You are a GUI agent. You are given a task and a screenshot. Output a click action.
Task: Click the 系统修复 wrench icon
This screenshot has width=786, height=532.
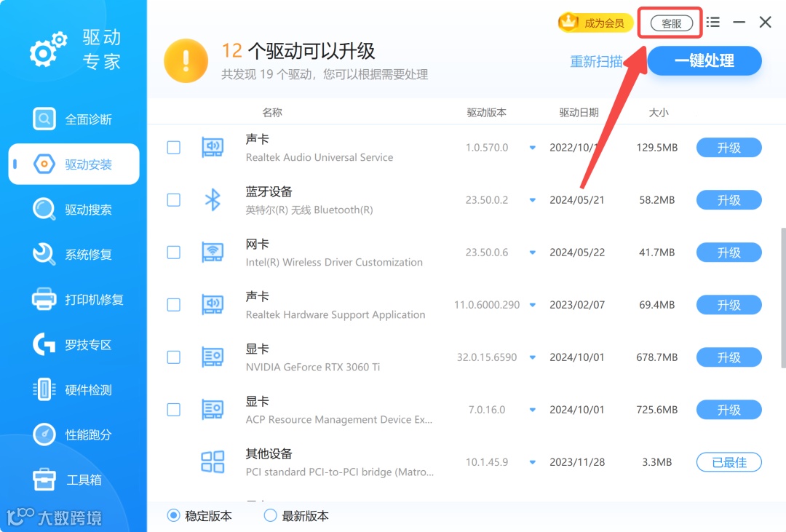coord(44,254)
